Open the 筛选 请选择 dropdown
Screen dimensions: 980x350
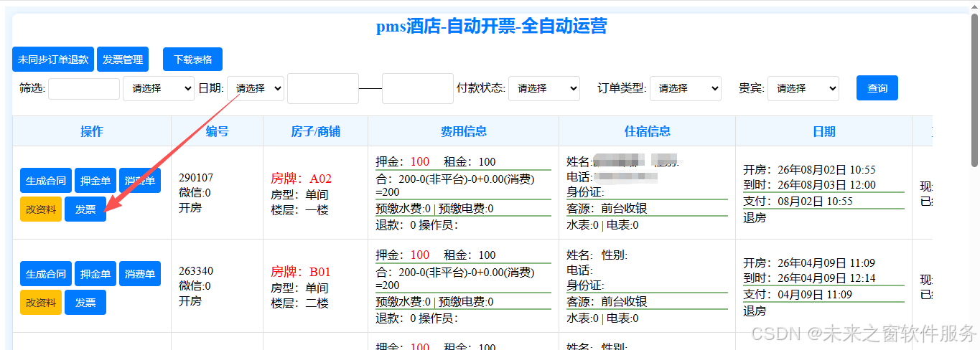tap(159, 88)
